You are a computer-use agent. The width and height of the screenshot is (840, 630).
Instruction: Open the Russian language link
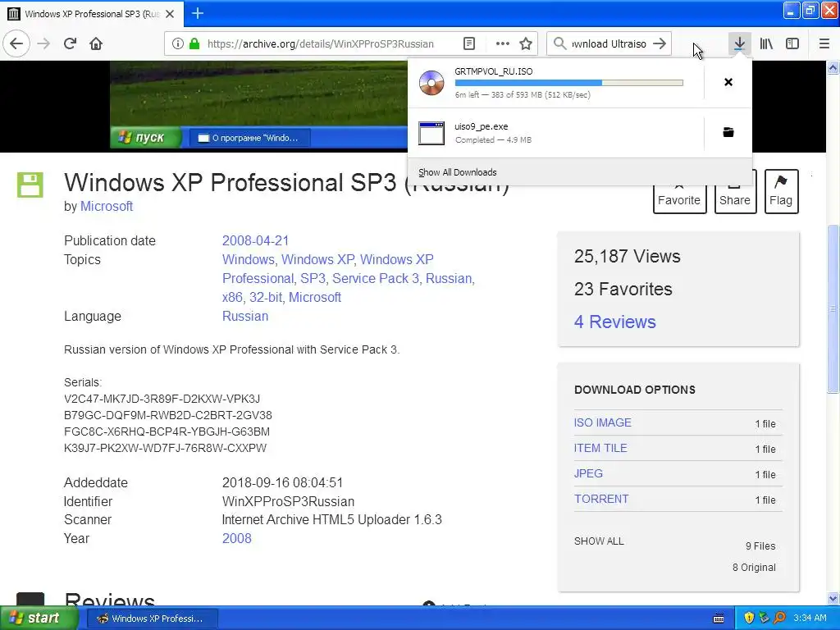click(245, 316)
